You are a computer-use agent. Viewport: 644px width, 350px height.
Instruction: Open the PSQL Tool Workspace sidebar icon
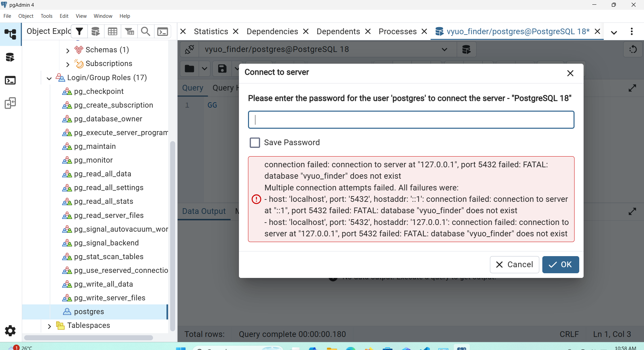[x=10, y=80]
